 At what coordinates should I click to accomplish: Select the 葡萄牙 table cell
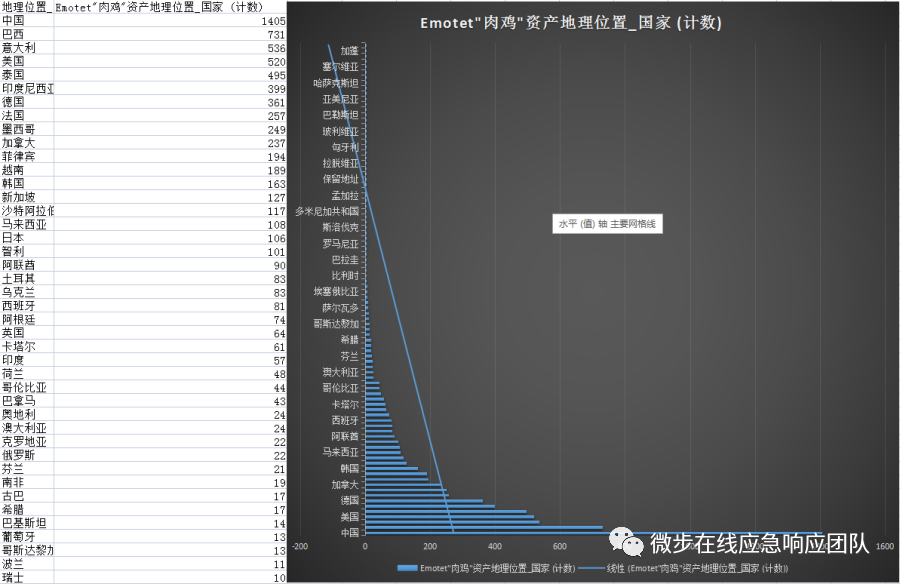click(27, 537)
